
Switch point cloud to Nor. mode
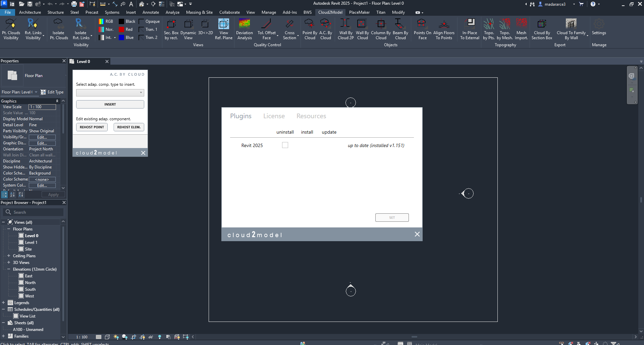106,29
